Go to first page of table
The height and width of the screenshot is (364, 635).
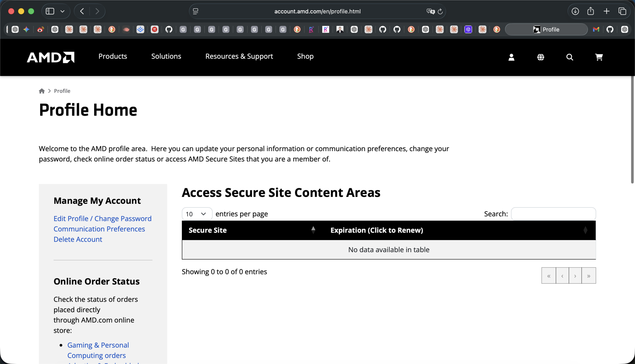point(549,275)
